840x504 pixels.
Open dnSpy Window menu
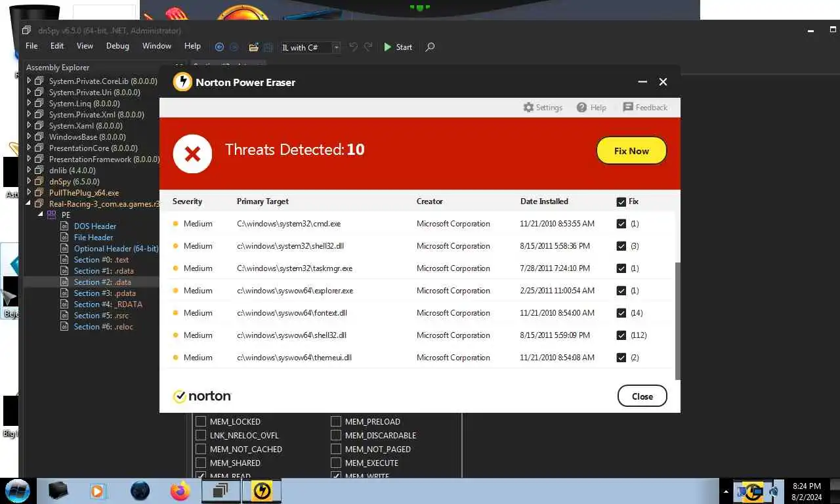click(x=157, y=46)
